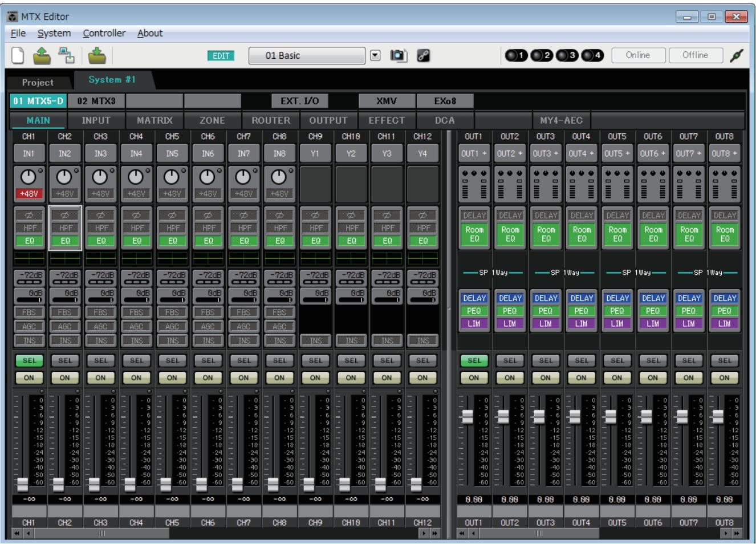This screenshot has height=544, width=756.
Task: Open the CH1 -72dB gate block
Action: pos(30,278)
